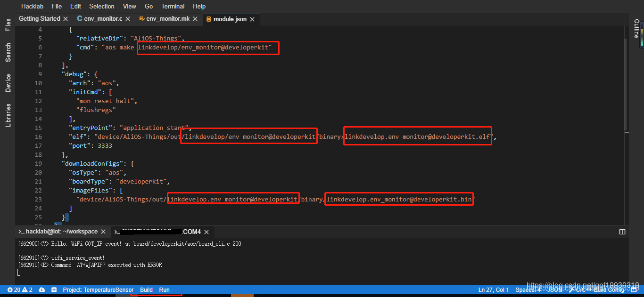Viewport: 644px width, 297px height.
Task: Click the plus icon in status bar
Action: tap(54, 290)
